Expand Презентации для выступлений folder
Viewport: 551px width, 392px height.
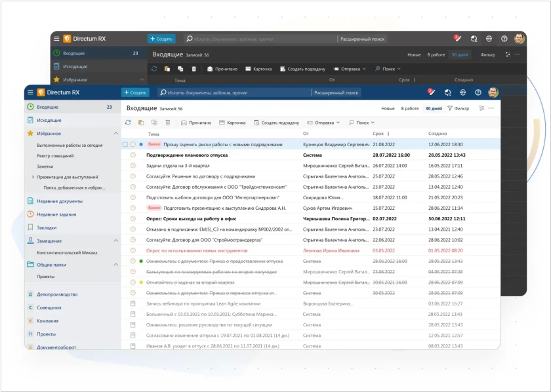33,177
